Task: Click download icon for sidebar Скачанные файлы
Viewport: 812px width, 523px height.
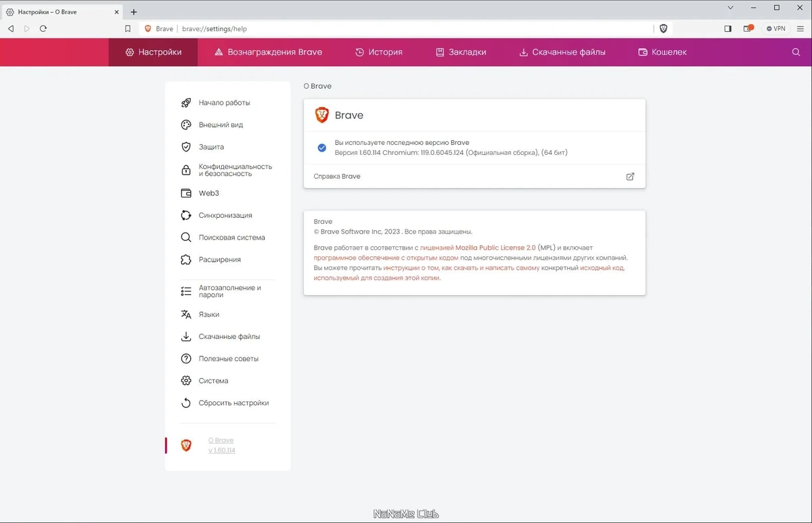Action: pyautogui.click(x=186, y=336)
